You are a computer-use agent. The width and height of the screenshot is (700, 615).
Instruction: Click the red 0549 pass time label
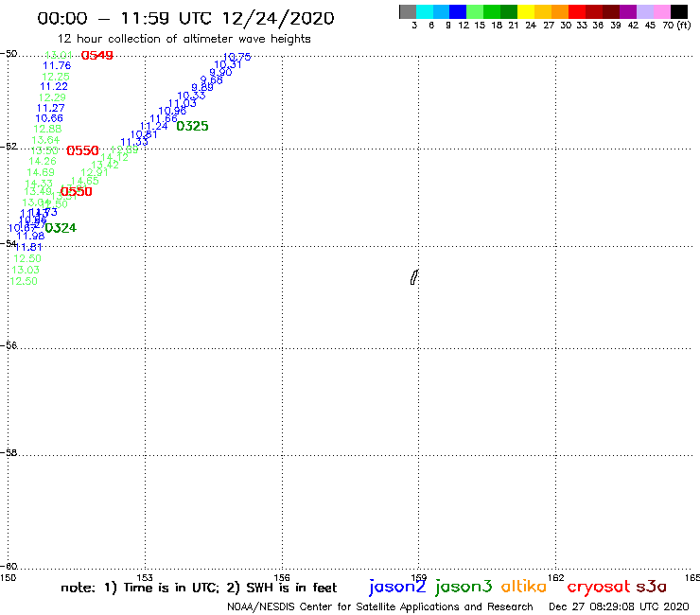(x=97, y=56)
